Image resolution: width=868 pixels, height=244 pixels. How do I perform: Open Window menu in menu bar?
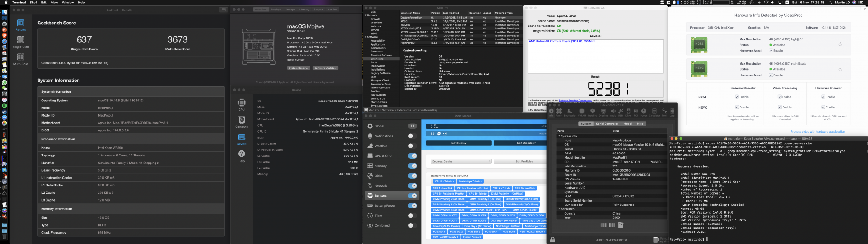tap(68, 3)
